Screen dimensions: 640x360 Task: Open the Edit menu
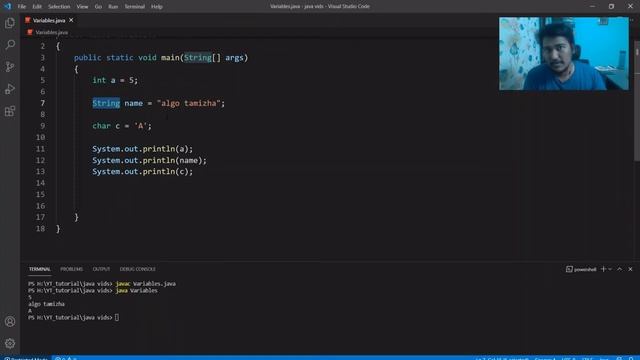(x=37, y=7)
